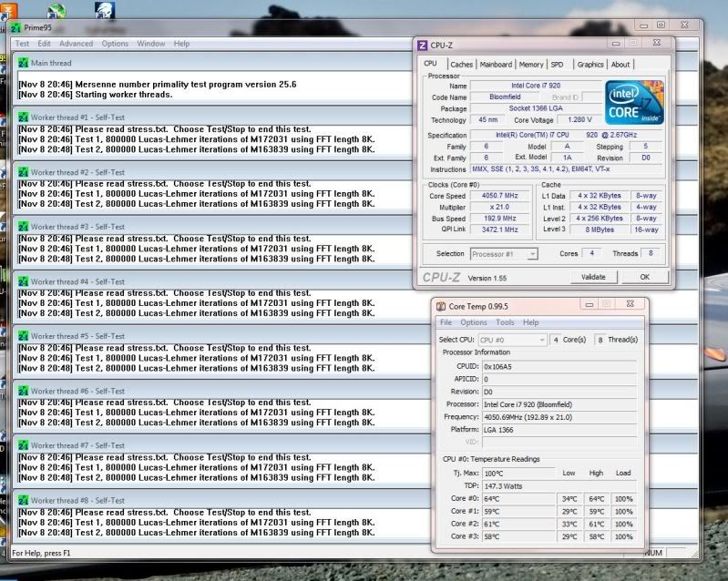This screenshot has height=581, width=728.
Task: Click the CPUID field 0x106A5 in Core Temp
Action: click(x=559, y=367)
